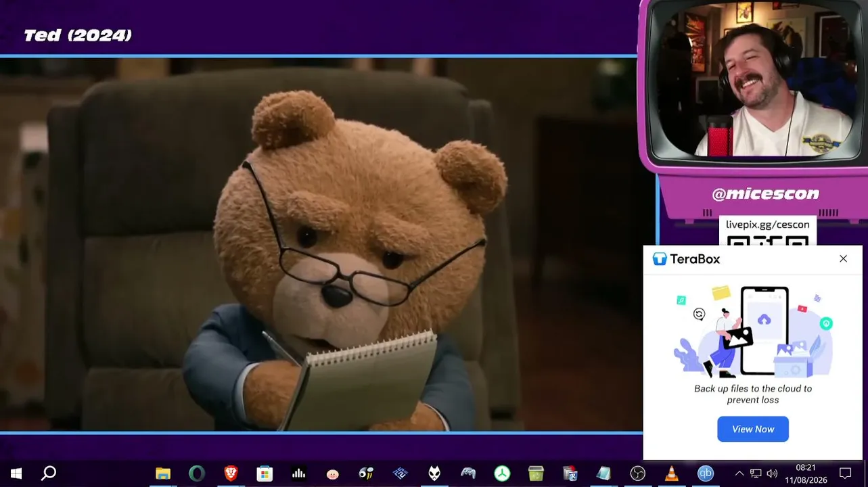Viewport: 868px width, 487px height.
Task: Open Microsoft Store from the taskbar
Action: coord(265,473)
